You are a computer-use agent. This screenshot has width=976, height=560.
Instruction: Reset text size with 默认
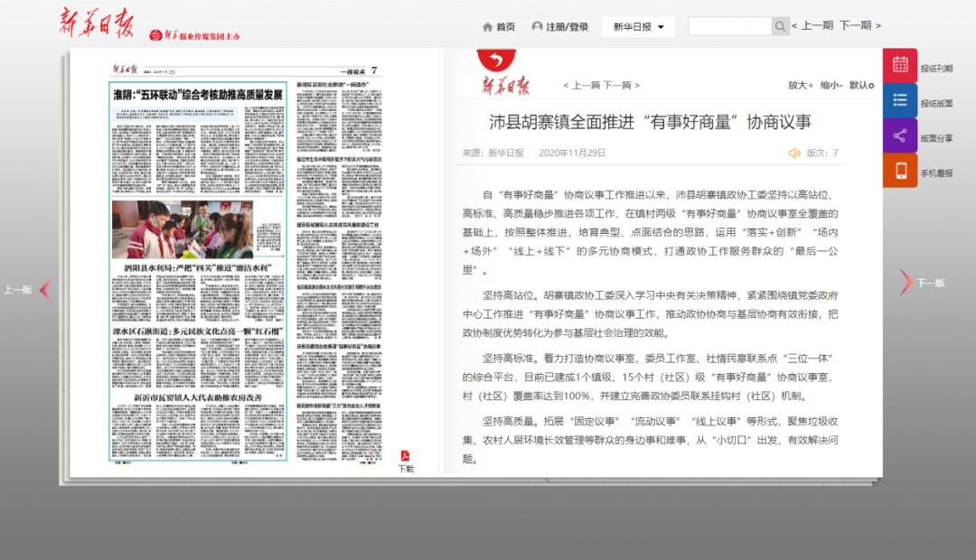[860, 85]
